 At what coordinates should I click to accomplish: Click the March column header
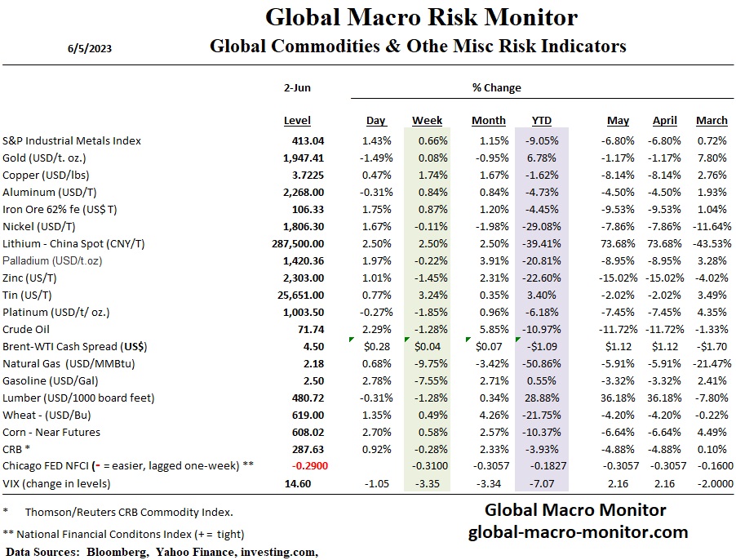click(x=712, y=121)
